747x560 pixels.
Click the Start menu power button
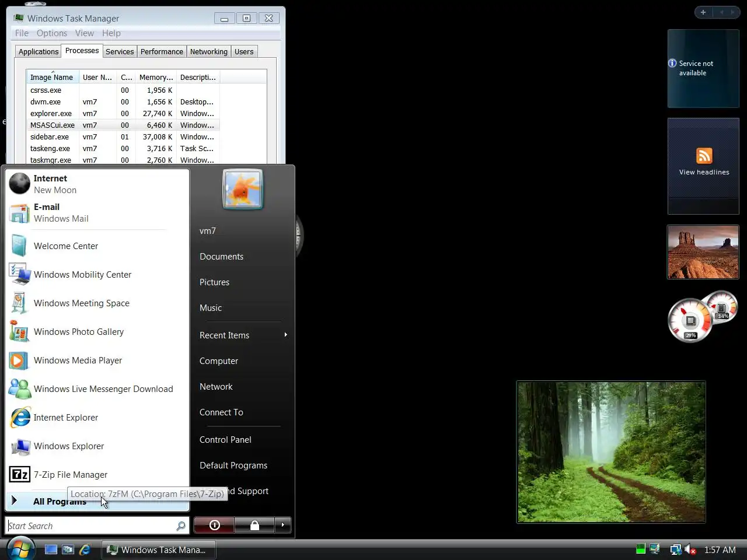[214, 525]
